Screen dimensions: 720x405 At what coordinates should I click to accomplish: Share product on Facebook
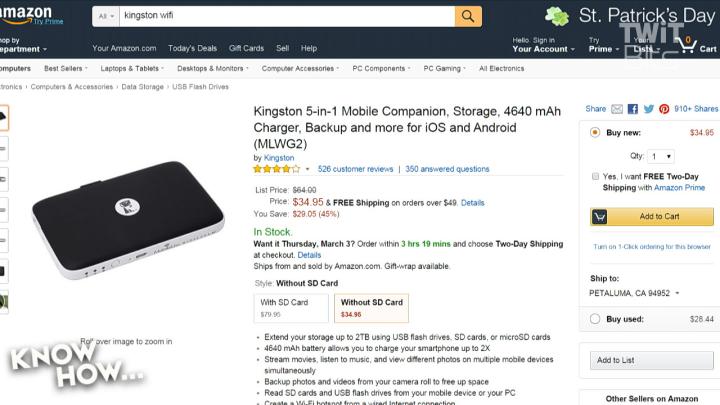(x=633, y=109)
